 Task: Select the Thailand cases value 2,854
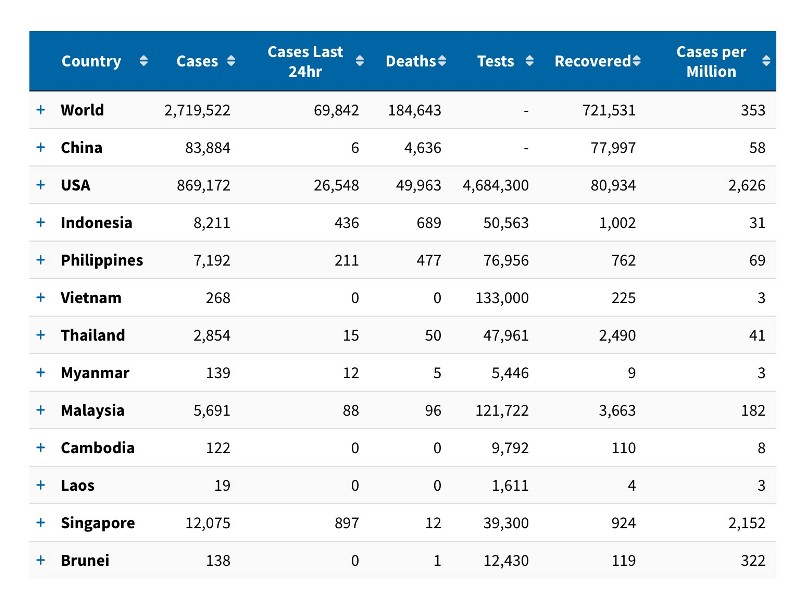pyautogui.click(x=211, y=335)
